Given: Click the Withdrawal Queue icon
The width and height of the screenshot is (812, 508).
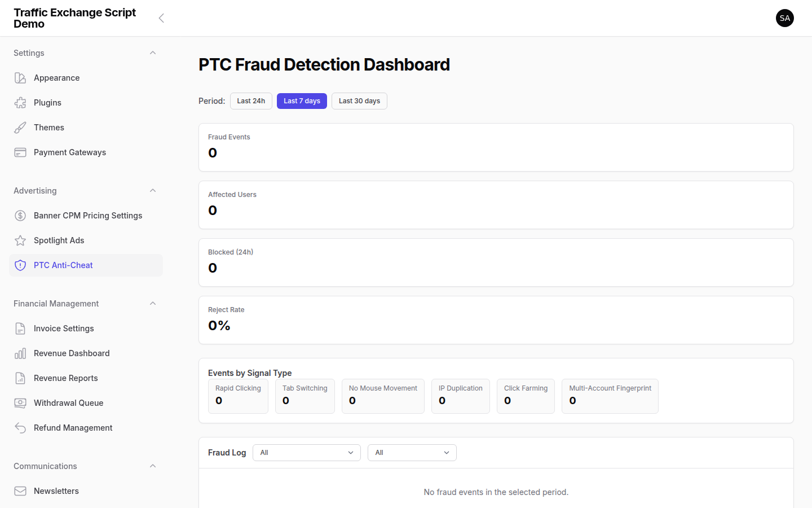Looking at the screenshot, I should pyautogui.click(x=20, y=402).
